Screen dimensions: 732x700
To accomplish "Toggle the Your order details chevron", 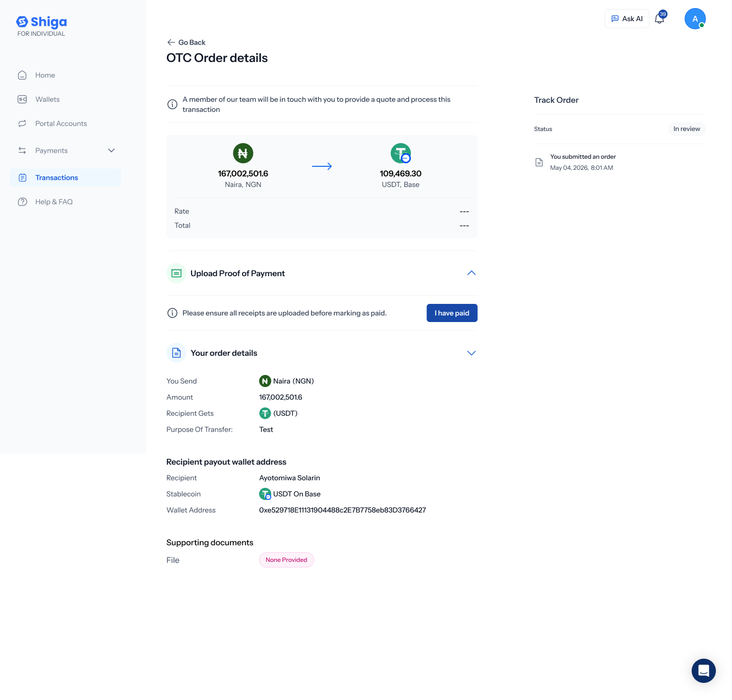I will [x=471, y=353].
